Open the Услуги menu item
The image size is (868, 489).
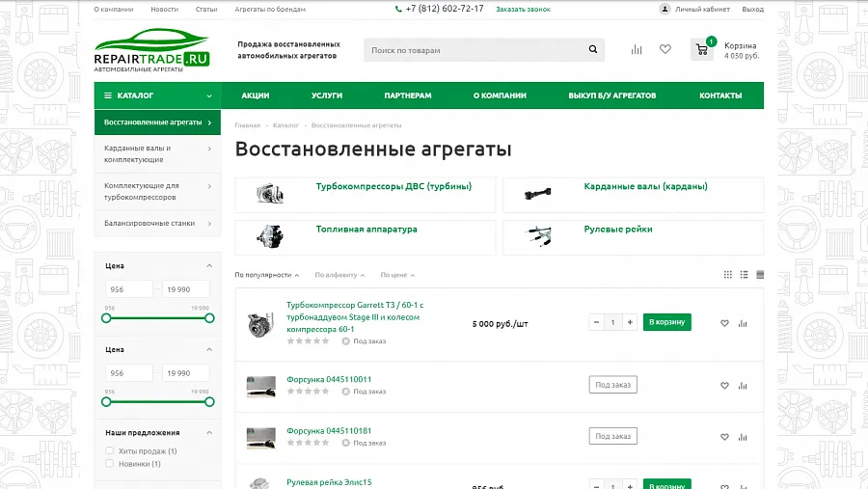[327, 95]
